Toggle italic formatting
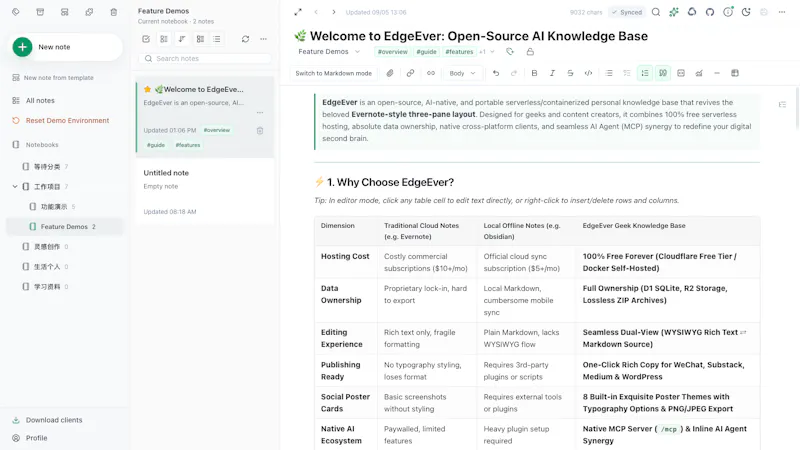This screenshot has height=450, width=800. [552, 73]
